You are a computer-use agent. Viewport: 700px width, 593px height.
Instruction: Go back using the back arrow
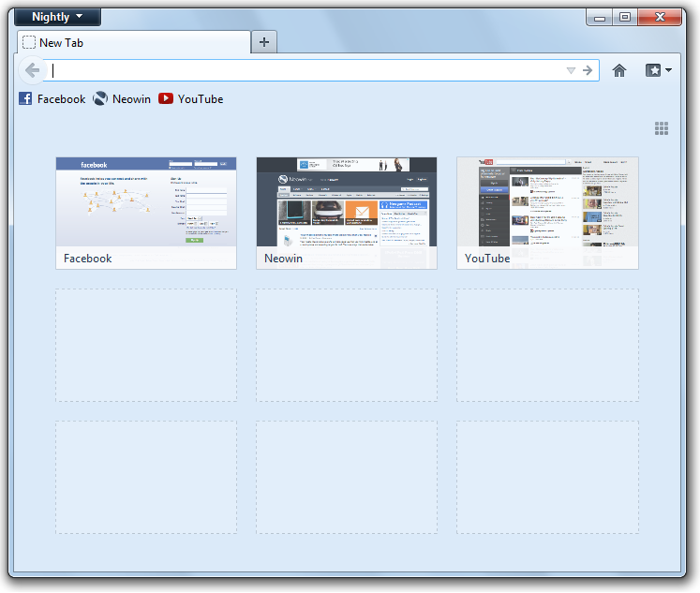point(32,70)
